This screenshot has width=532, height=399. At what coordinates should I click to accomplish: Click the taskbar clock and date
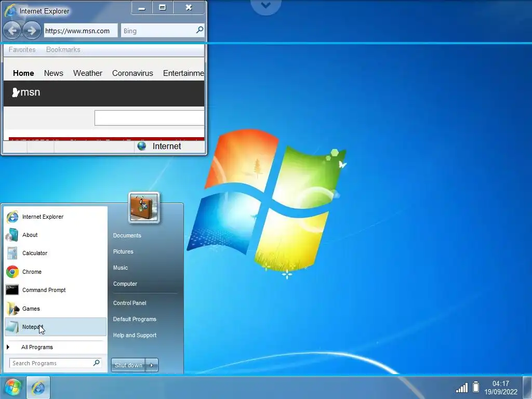pyautogui.click(x=501, y=388)
